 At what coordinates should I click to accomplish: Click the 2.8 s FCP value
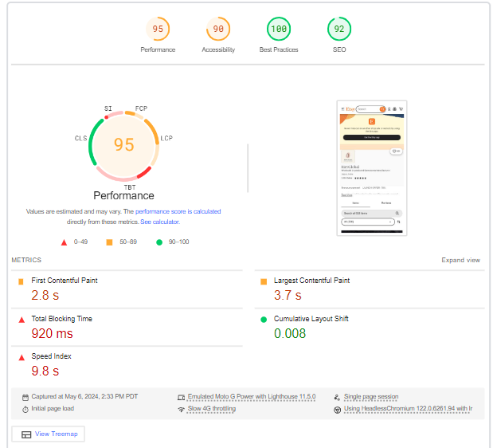(45, 296)
